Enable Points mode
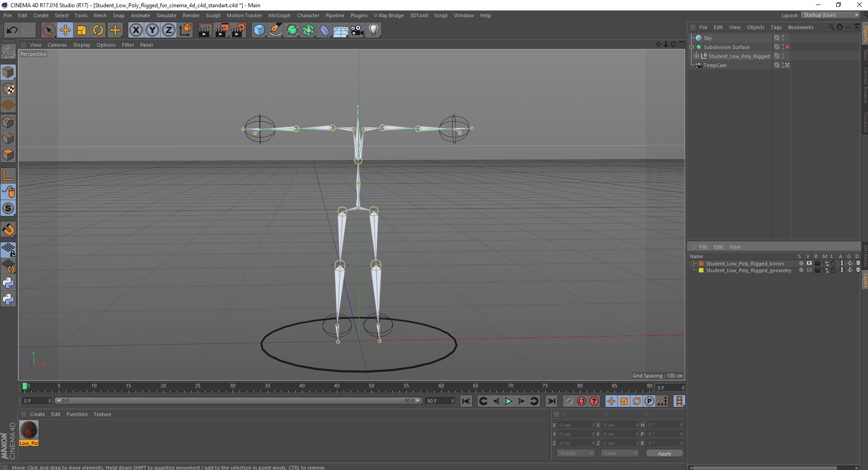Viewport: 868px width, 470px height. coord(8,122)
